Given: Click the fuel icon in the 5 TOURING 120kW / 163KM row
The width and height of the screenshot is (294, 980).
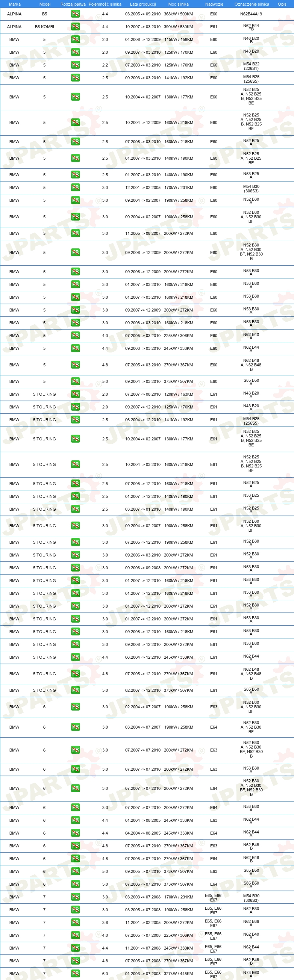Looking at the screenshot, I should coord(76,394).
